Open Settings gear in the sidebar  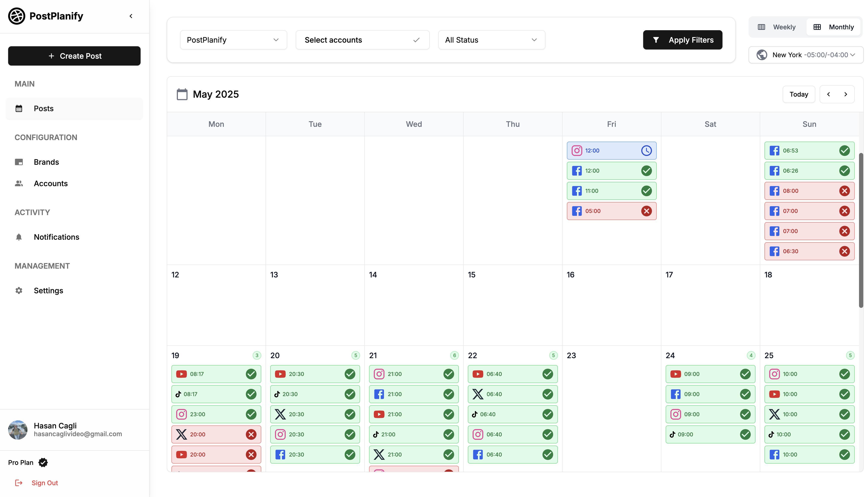tap(48, 290)
